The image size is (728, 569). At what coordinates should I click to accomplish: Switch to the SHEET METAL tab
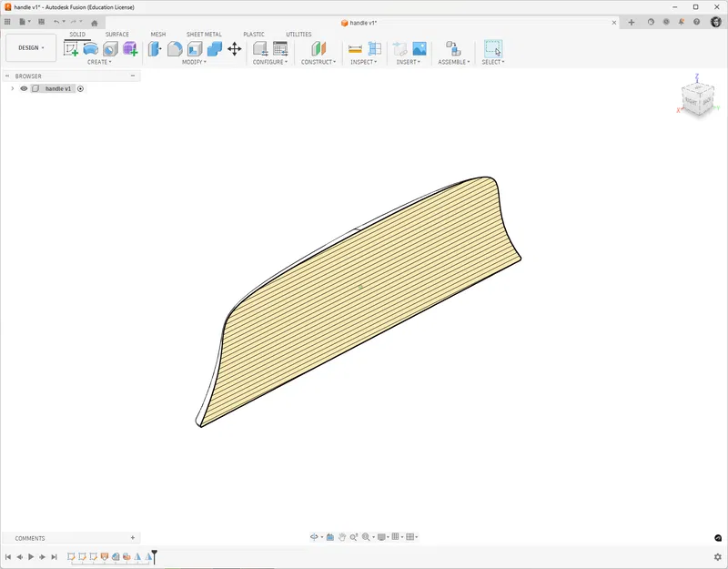(204, 35)
